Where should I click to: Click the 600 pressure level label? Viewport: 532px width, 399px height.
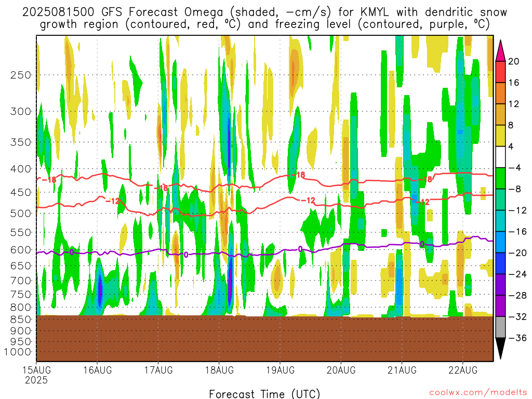(x=21, y=250)
